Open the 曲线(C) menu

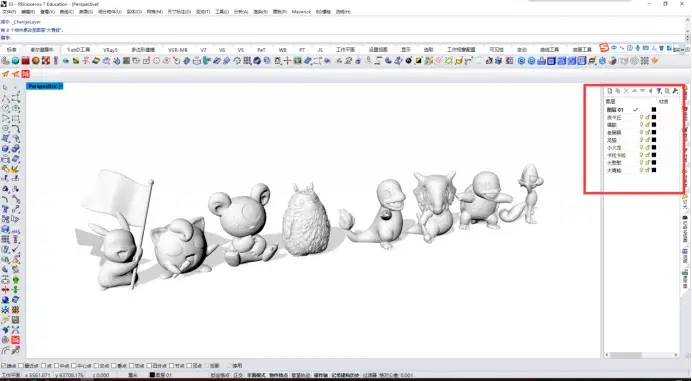tap(67, 12)
